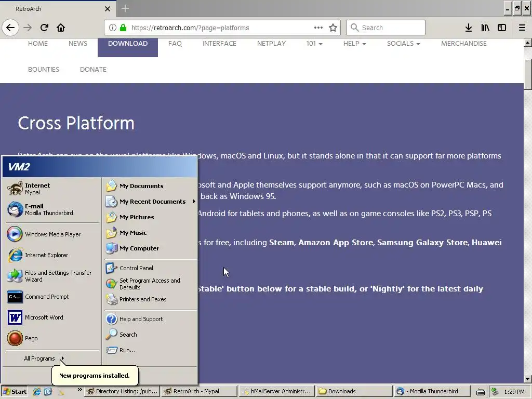Click the Start button
This screenshot has width=532, height=399.
pyautogui.click(x=14, y=392)
